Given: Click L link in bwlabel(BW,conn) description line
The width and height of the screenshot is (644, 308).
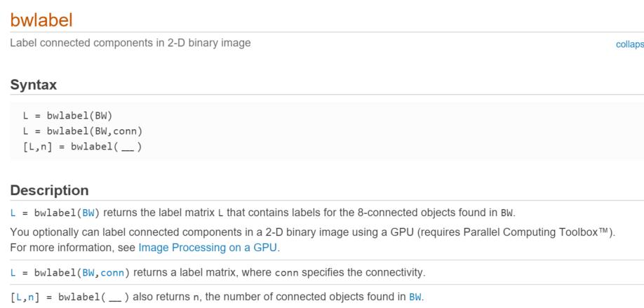Looking at the screenshot, I should click(13, 273).
